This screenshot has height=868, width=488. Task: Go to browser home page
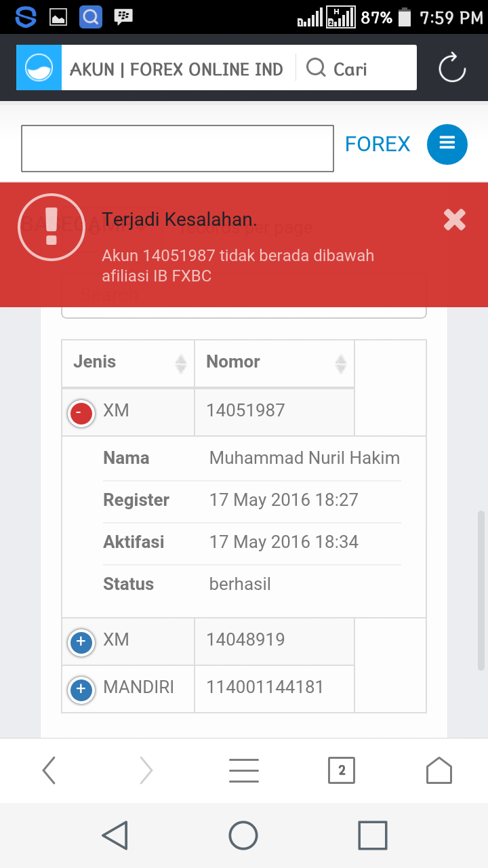(x=439, y=770)
